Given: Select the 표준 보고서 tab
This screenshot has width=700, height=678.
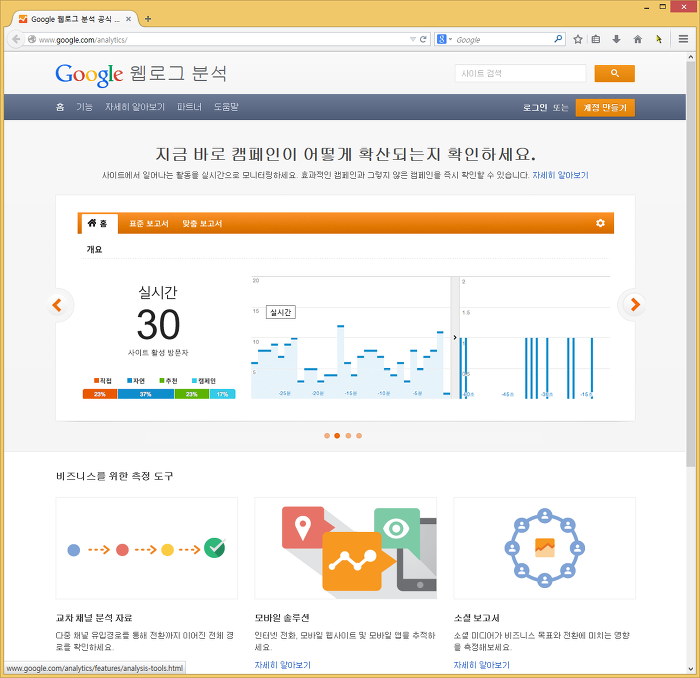Looking at the screenshot, I should pos(149,224).
